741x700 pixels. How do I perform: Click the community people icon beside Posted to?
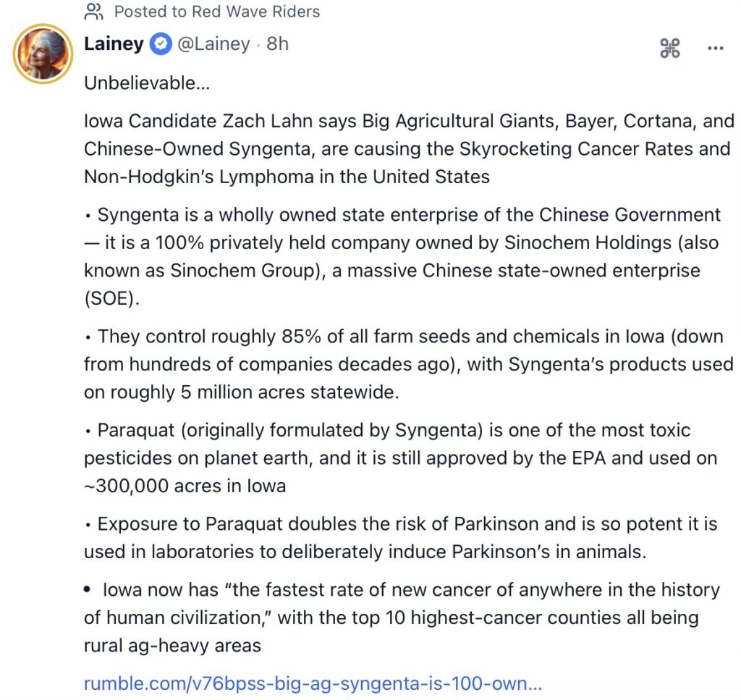click(94, 12)
